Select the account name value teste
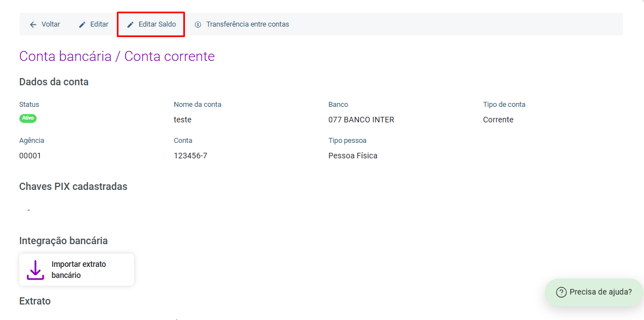The width and height of the screenshot is (644, 320). pos(183,120)
